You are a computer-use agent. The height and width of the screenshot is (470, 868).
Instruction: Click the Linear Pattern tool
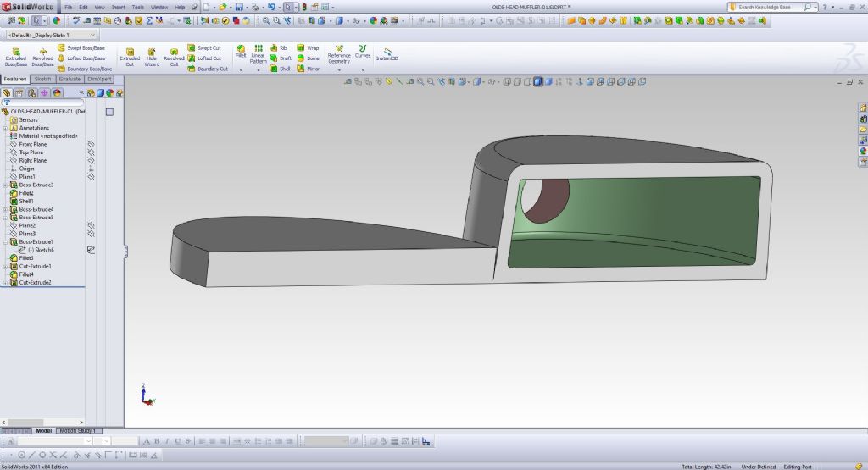pyautogui.click(x=258, y=54)
